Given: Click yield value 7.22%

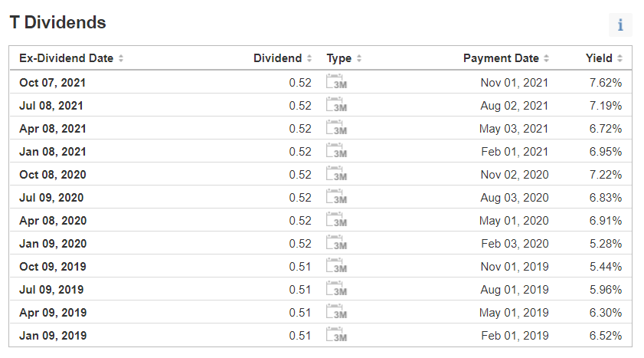Looking at the screenshot, I should coord(606,175).
